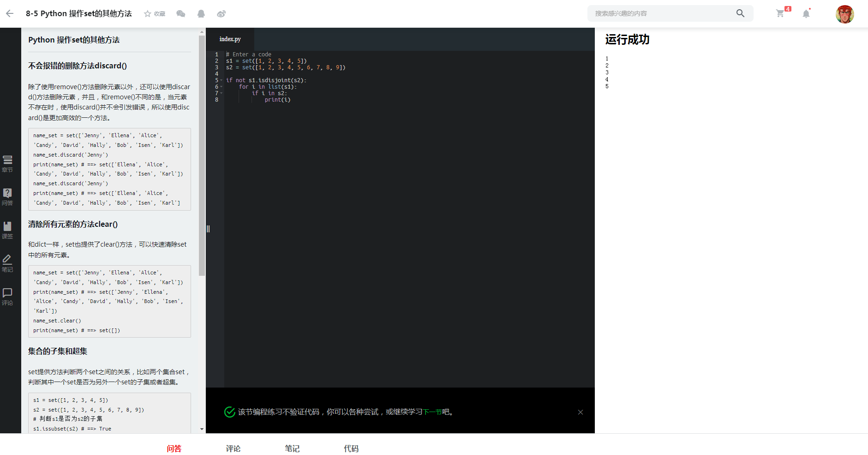Image resolution: width=868 pixels, height=455 pixels.
Task: Click the lesson title in the header
Action: click(x=79, y=13)
